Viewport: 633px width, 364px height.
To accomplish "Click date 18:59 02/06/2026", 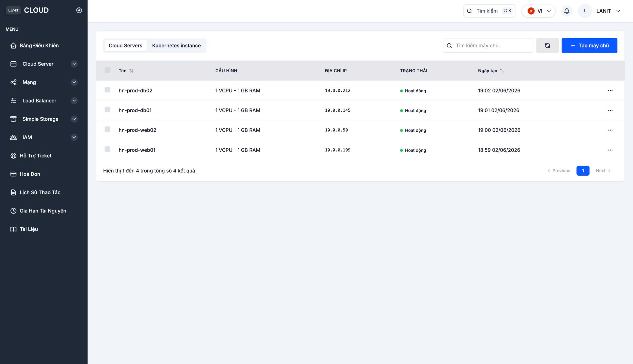I will tap(499, 150).
